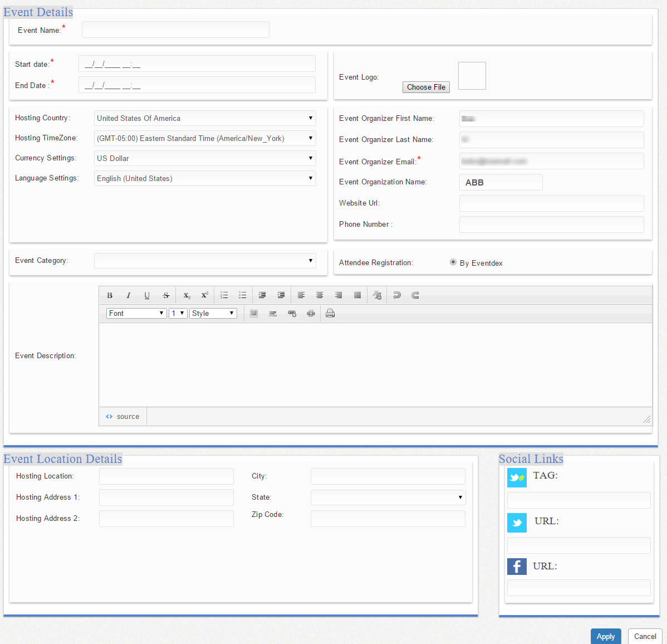This screenshot has height=644, width=667.
Task: Click the Apply button
Action: pos(605,636)
